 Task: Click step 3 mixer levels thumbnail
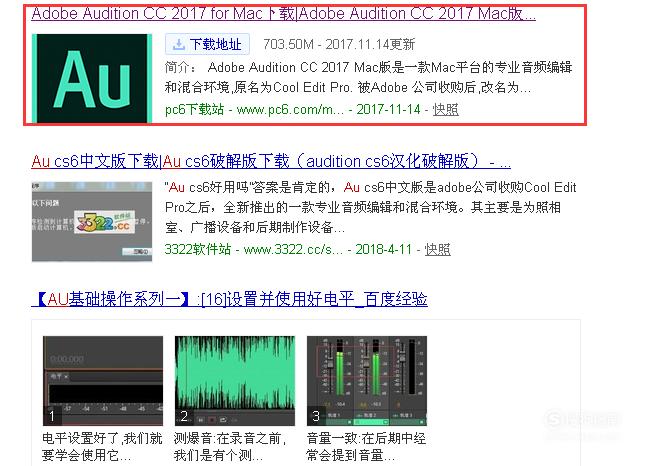tap(367, 381)
